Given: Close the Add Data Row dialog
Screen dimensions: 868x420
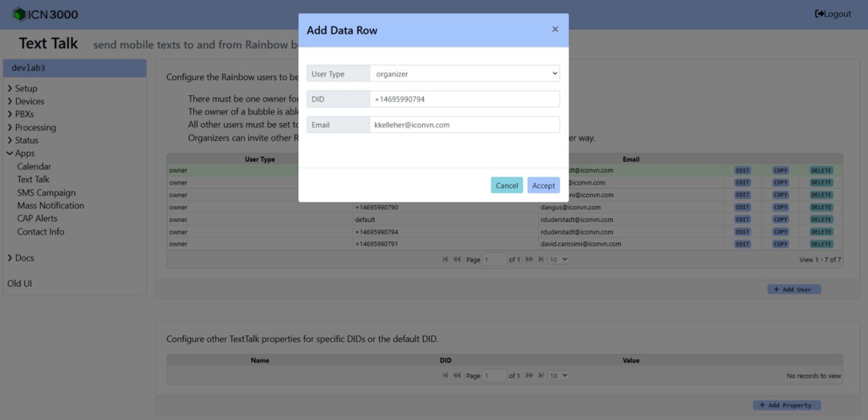Looking at the screenshot, I should coord(555,29).
